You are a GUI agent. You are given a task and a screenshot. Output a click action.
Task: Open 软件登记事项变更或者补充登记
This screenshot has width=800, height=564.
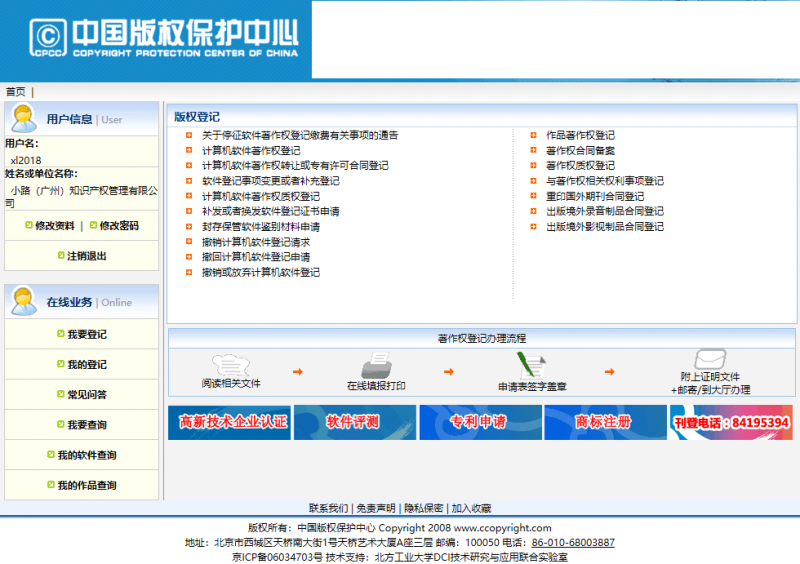[x=270, y=181]
